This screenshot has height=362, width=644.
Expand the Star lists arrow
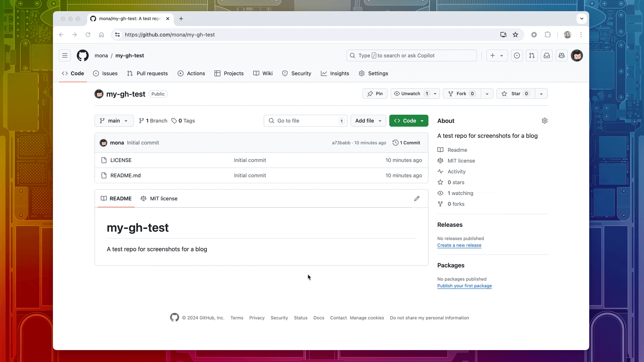click(541, 93)
